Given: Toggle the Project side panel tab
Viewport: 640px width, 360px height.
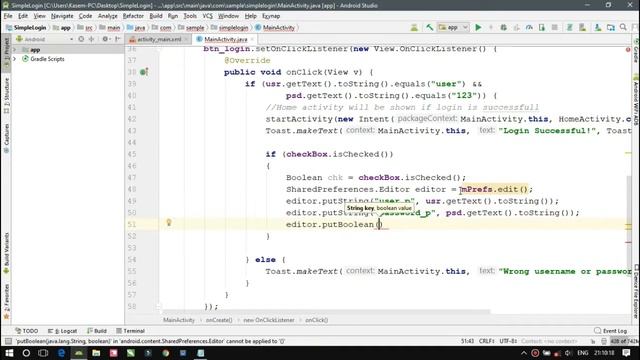Looking at the screenshot, I should pyautogui.click(x=6, y=52).
